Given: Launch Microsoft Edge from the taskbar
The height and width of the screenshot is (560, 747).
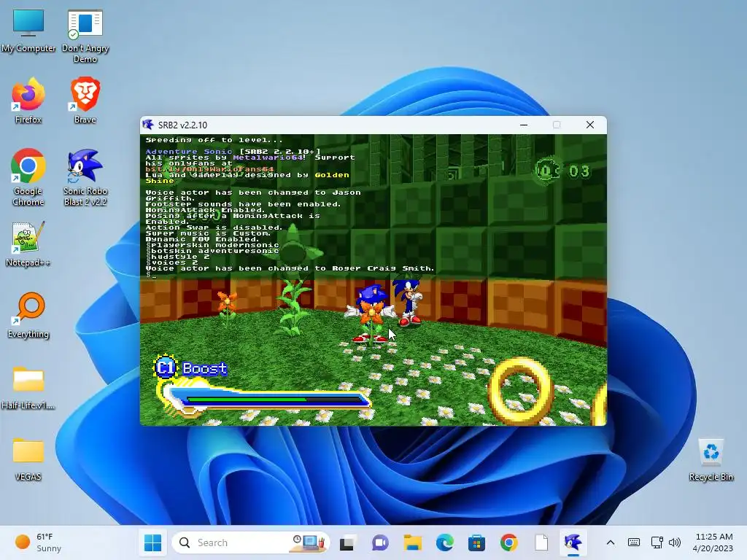Looking at the screenshot, I should pos(444,542).
